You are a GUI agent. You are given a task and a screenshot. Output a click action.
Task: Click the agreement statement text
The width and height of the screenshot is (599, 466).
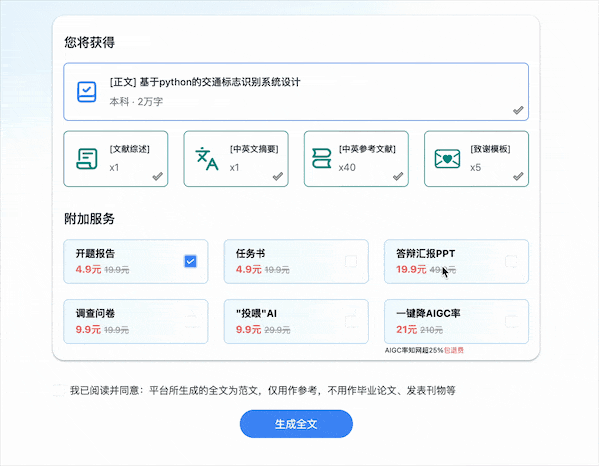point(263,390)
